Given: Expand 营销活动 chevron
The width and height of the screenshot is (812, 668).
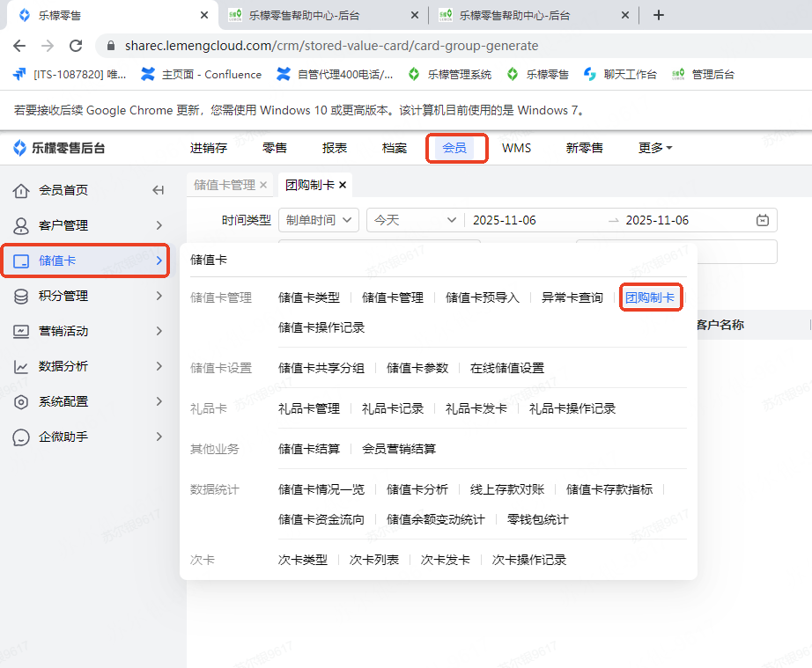Looking at the screenshot, I should coord(159,331).
